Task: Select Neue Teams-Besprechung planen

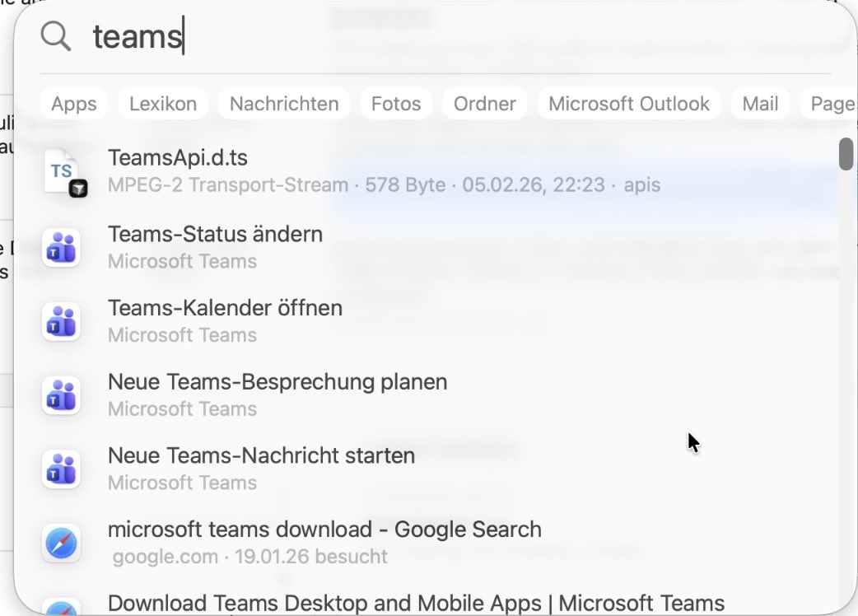Action: [435, 395]
